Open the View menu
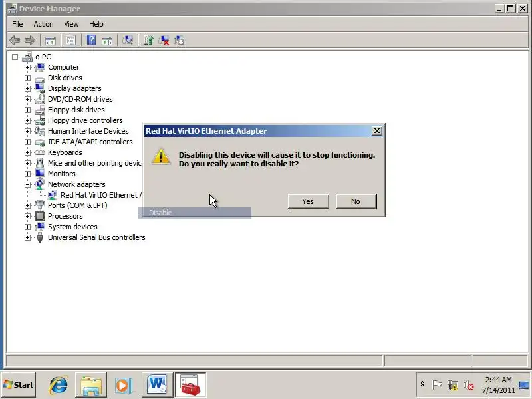532x399 pixels. [x=71, y=24]
